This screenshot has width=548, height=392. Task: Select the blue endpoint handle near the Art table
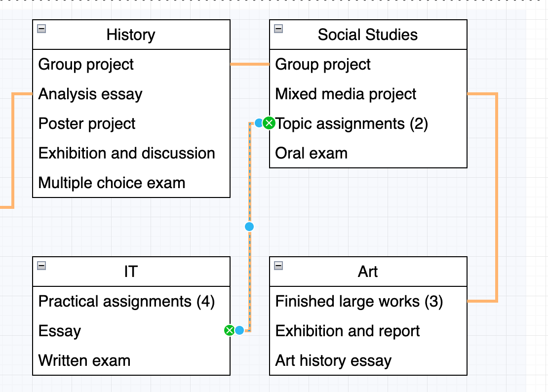pyautogui.click(x=239, y=330)
